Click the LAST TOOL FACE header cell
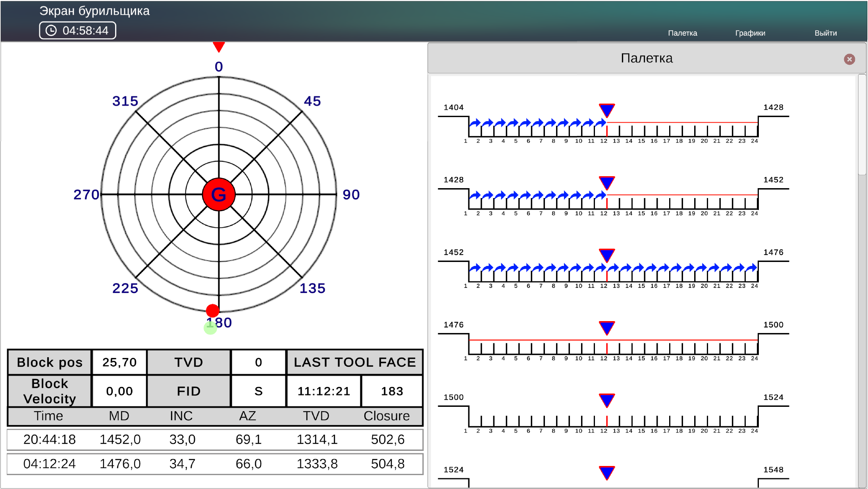 click(354, 362)
